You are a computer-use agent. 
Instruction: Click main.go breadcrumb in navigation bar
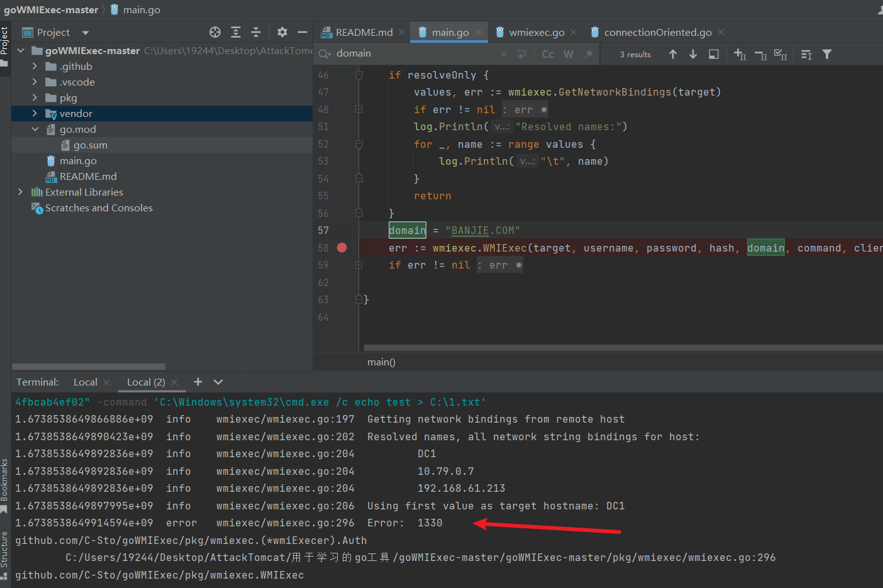135,9
